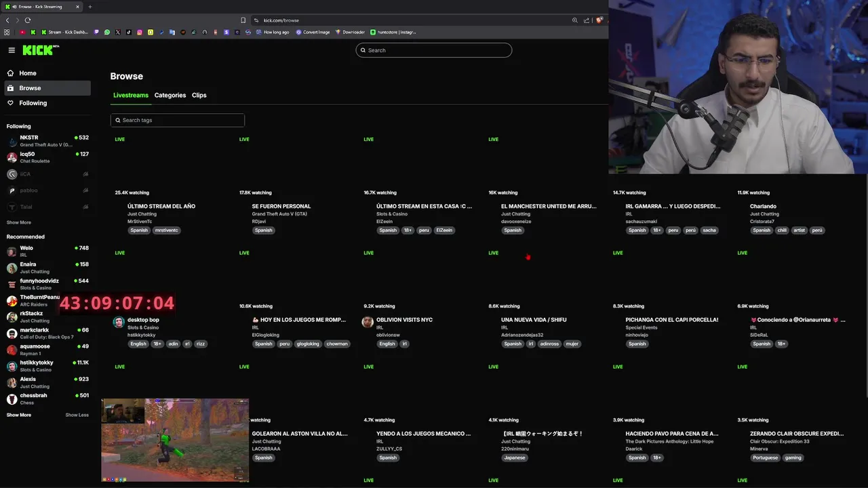Click the Kick search field
868x488 pixels.
[434, 50]
